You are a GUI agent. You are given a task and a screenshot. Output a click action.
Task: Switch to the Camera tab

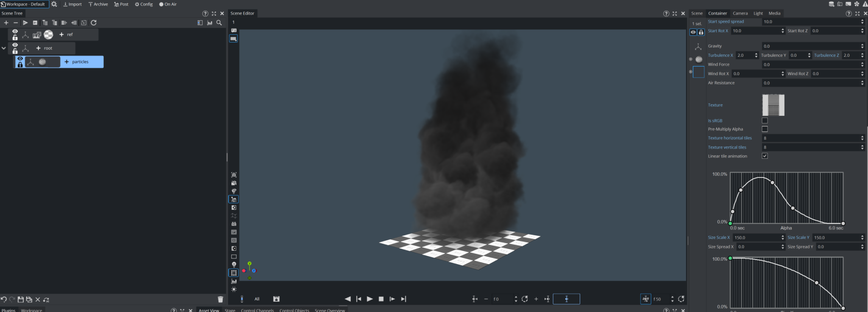[740, 13]
